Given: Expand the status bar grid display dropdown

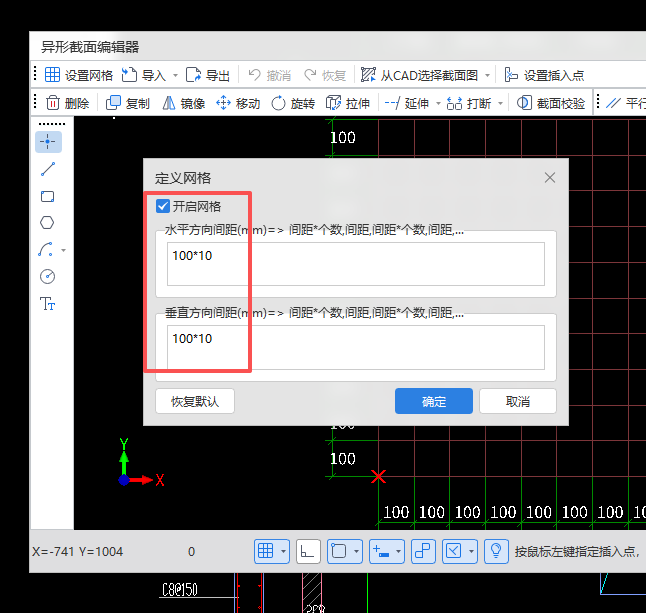Looking at the screenshot, I should click(x=283, y=551).
